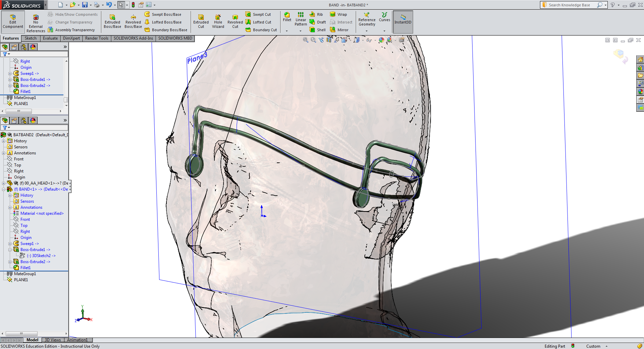The image size is (644, 349).
Task: Switch to the Evaluate tab
Action: click(50, 38)
